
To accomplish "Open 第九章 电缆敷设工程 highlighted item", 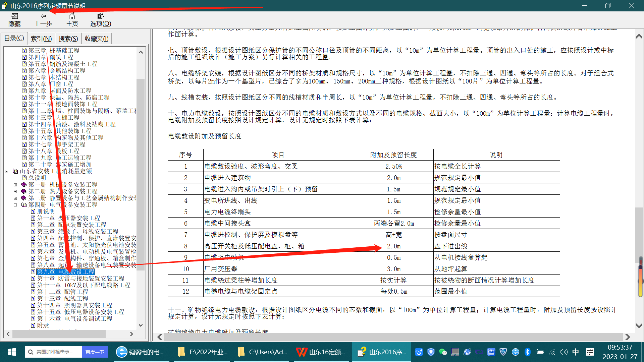I will (66, 272).
